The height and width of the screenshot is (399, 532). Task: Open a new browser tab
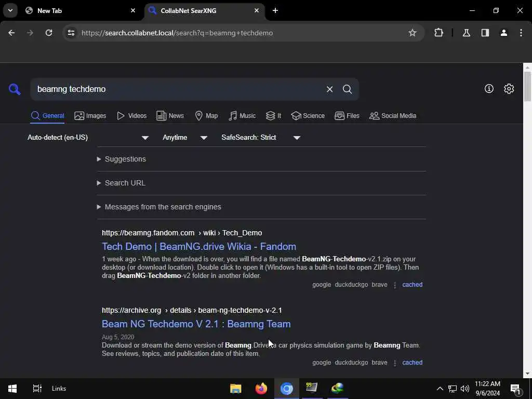pyautogui.click(x=275, y=10)
